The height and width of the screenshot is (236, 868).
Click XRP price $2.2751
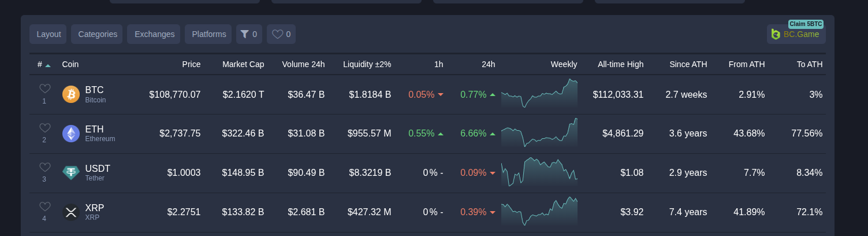184,212
